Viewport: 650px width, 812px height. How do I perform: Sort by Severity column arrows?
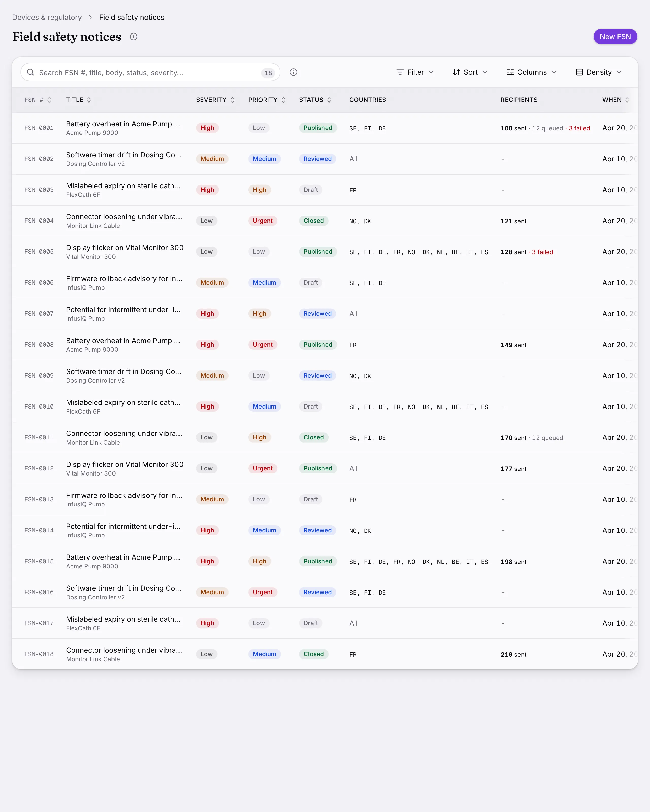pyautogui.click(x=233, y=100)
